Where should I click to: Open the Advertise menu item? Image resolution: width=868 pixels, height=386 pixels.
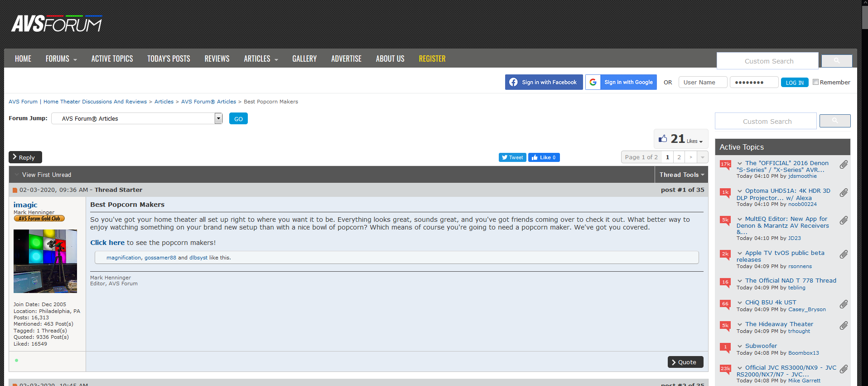[x=346, y=59]
